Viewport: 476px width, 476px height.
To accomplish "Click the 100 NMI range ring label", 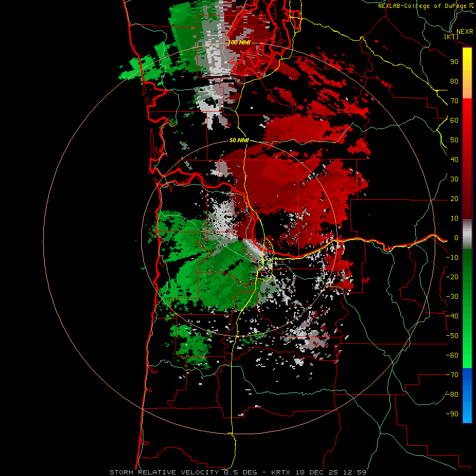I will point(239,42).
